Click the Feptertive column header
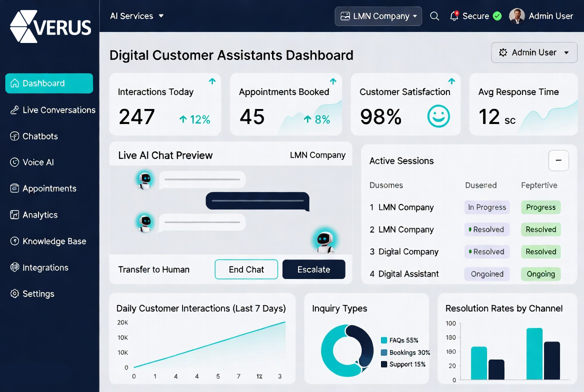Image resolution: width=584 pixels, height=392 pixels. 539,185
